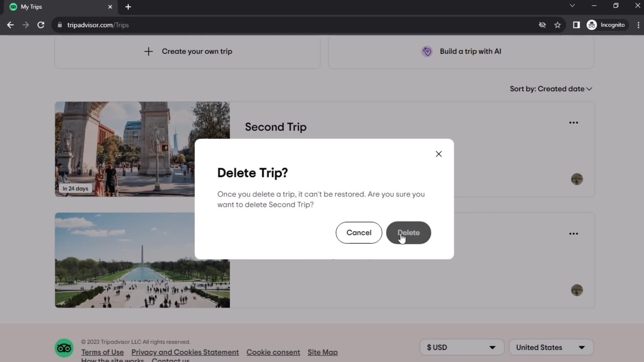Click the page refresh button

(x=40, y=25)
